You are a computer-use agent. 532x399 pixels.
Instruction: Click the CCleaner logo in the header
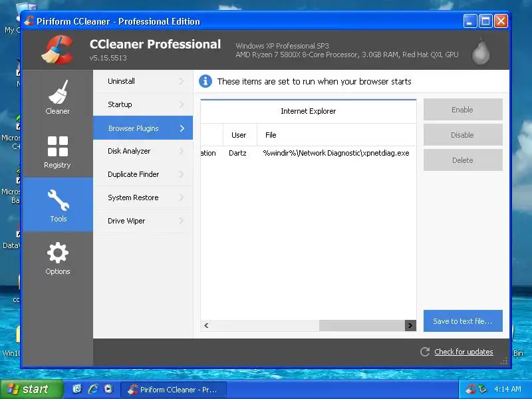point(58,50)
